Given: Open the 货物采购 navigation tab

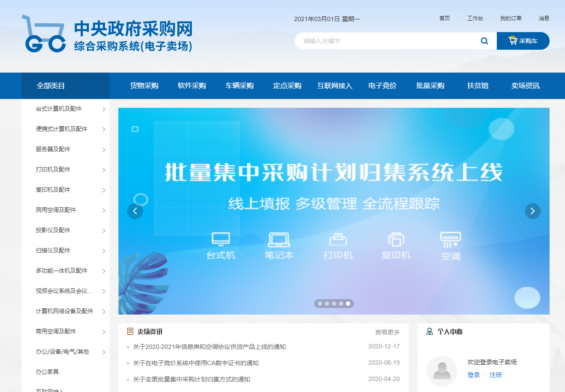Looking at the screenshot, I should (x=144, y=86).
